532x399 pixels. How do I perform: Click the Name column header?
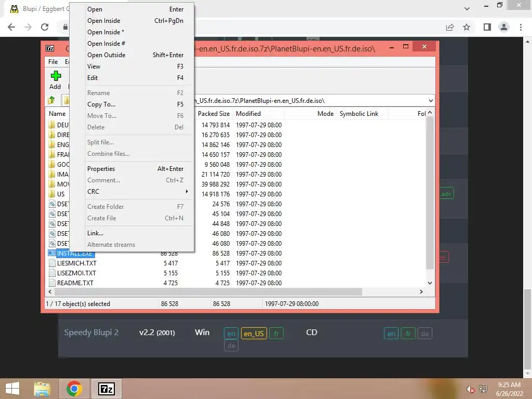point(57,114)
